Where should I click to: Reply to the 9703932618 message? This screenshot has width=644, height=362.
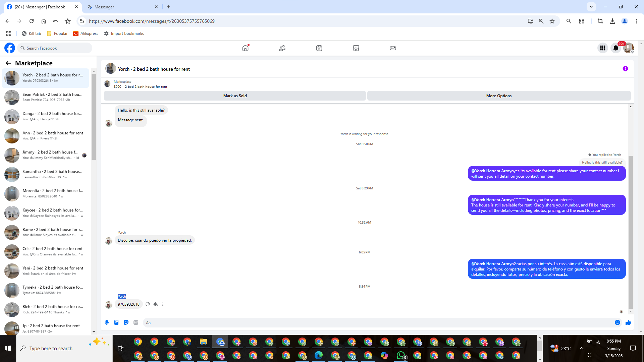155,304
